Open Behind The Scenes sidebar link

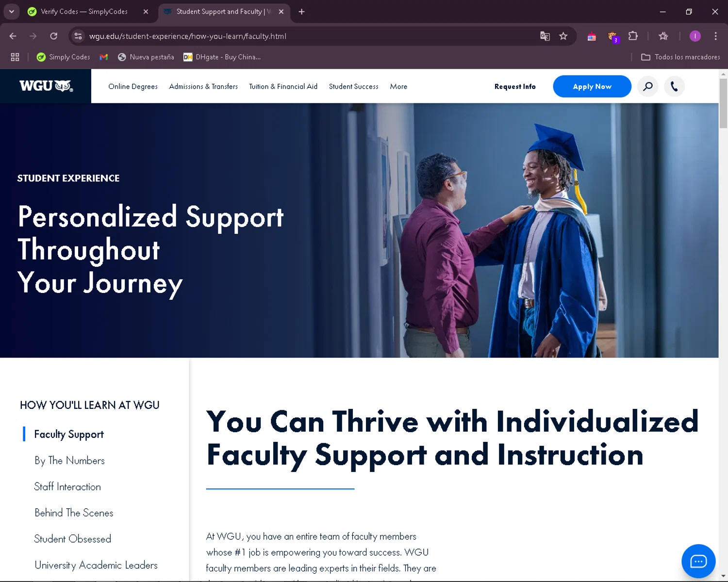(x=74, y=513)
